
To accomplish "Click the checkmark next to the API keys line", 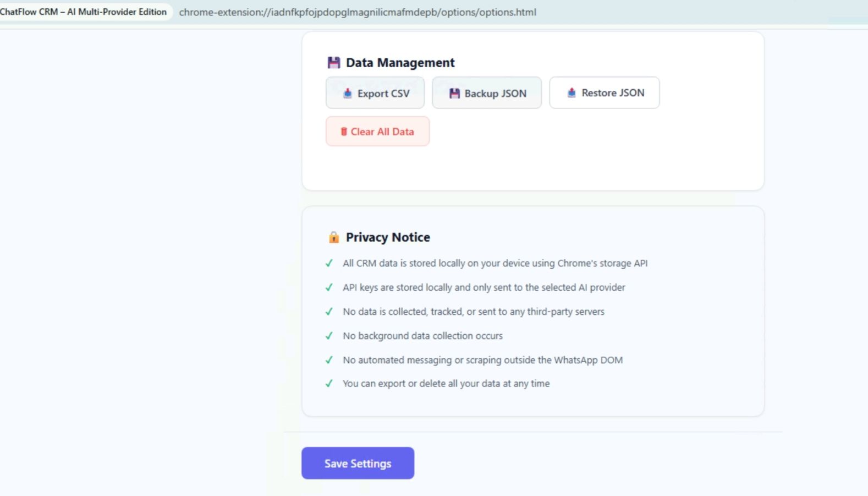I will (x=329, y=287).
